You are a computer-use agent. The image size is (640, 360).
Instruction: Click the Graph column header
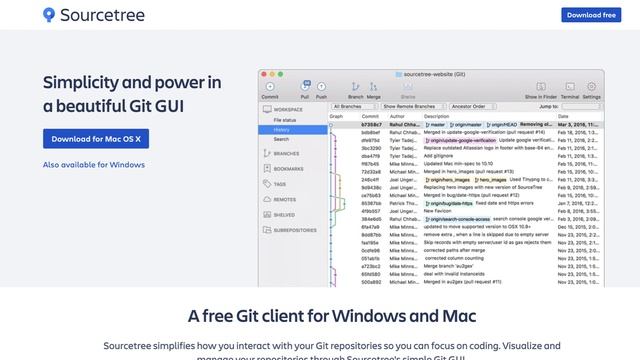pyautogui.click(x=336, y=116)
